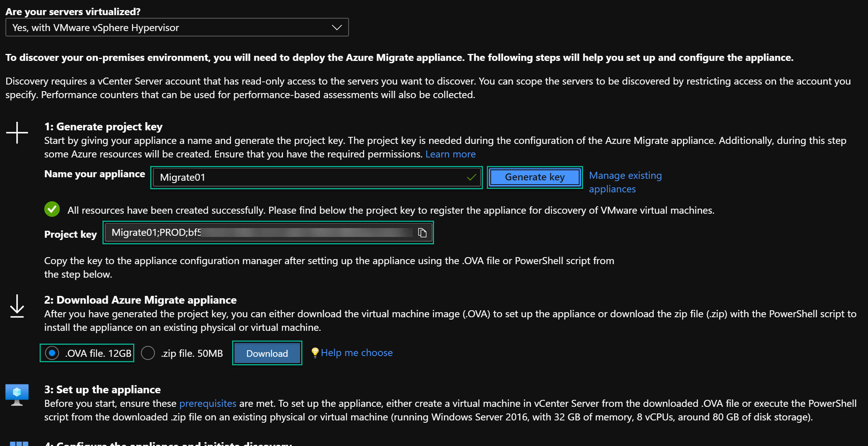Click the Download button
The width and height of the screenshot is (868, 446).
(267, 353)
